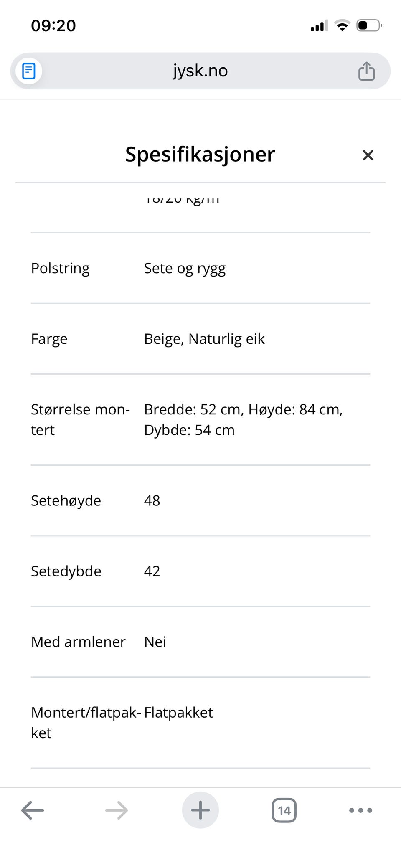The image size is (401, 868).
Task: Open reader mode page icon
Action: coord(28,71)
